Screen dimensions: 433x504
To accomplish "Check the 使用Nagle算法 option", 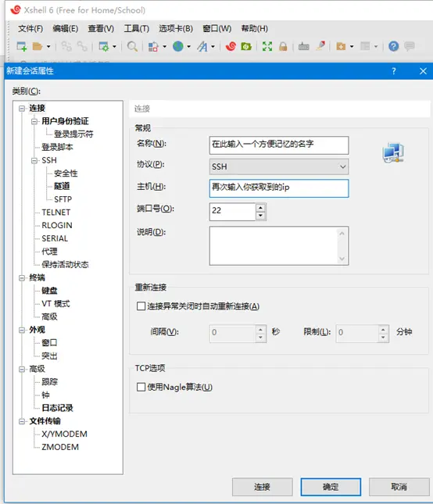I will [141, 387].
